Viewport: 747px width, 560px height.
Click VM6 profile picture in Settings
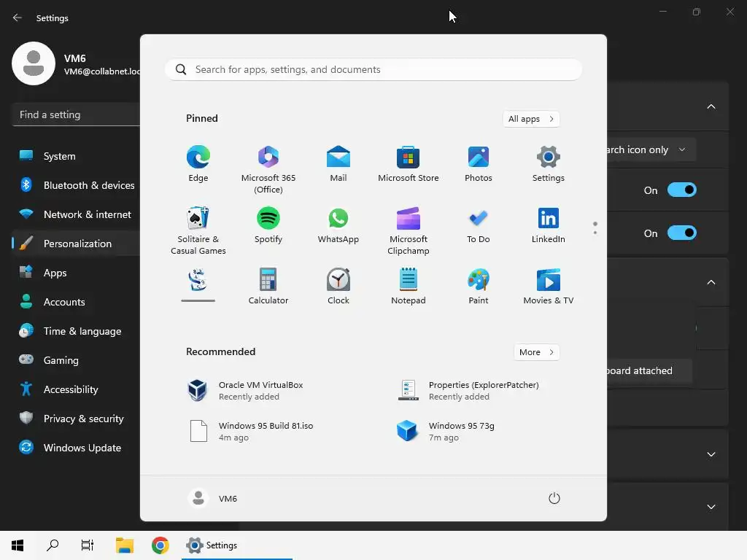pos(34,63)
